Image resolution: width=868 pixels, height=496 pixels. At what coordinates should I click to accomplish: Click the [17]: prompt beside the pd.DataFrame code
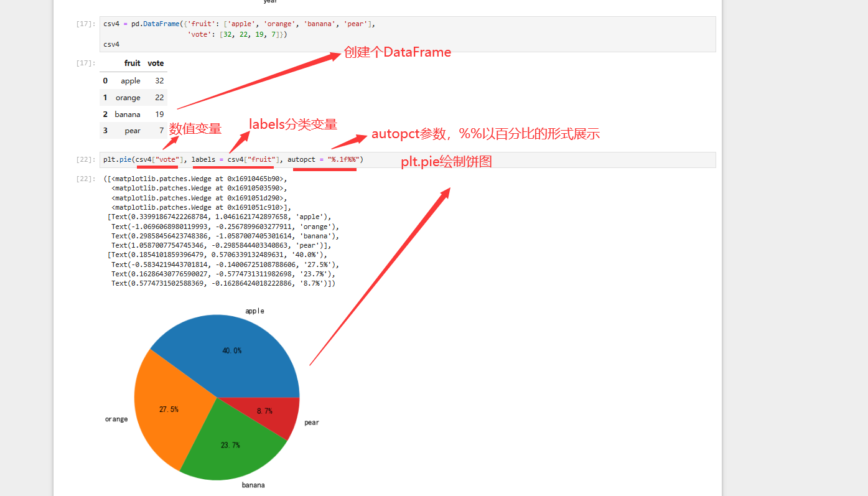[x=86, y=24]
